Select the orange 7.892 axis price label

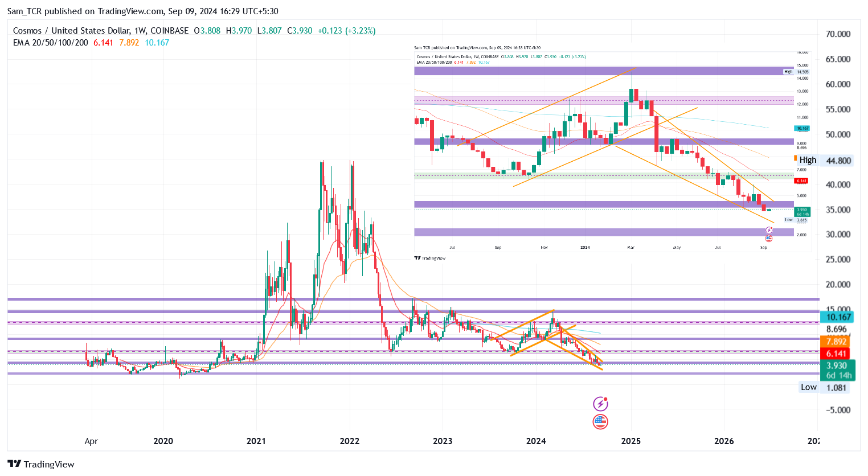[x=836, y=342]
